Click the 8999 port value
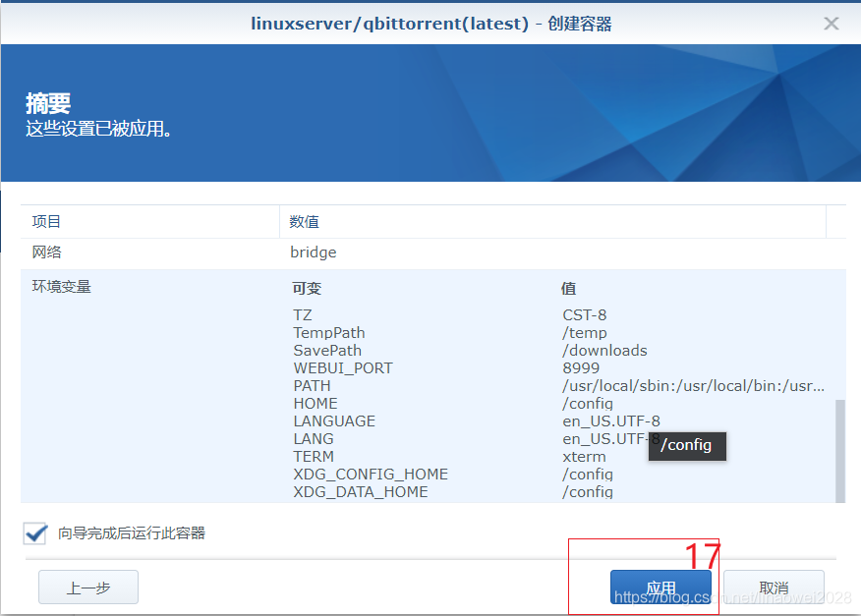This screenshot has height=616, width=861. click(x=581, y=367)
